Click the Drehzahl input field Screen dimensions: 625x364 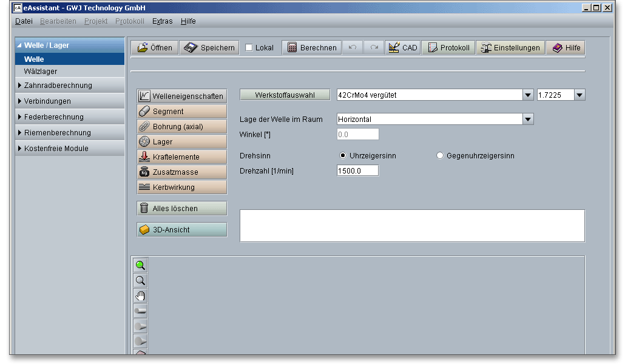[357, 171]
